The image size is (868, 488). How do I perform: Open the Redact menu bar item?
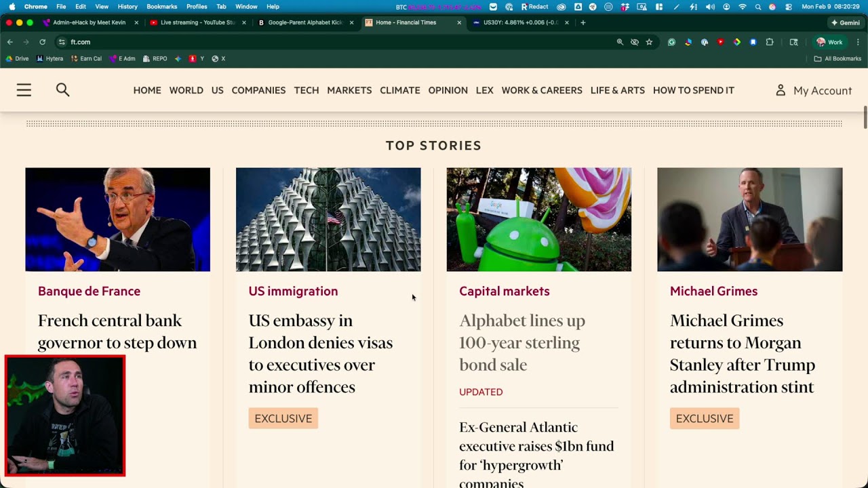(534, 7)
